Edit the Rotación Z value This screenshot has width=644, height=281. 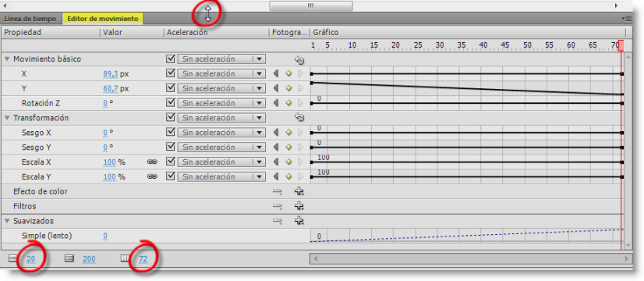tap(105, 103)
